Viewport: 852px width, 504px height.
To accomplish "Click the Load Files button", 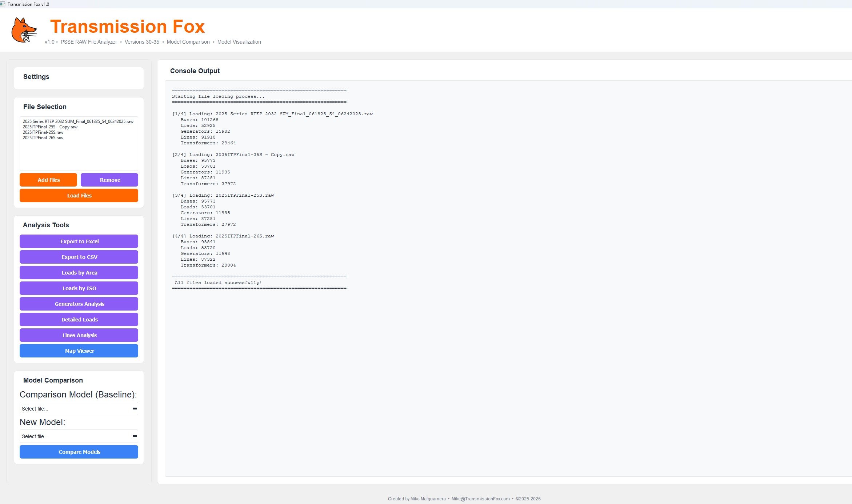I will (x=79, y=196).
